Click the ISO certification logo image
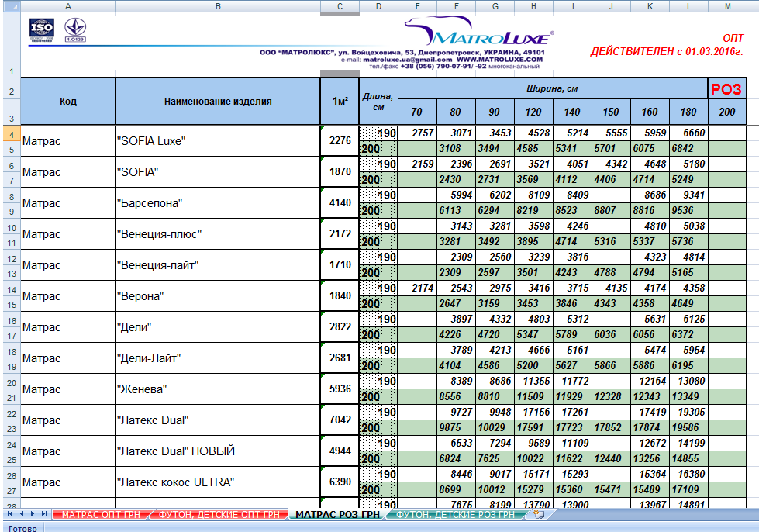The width and height of the screenshot is (759, 532). coord(42,30)
